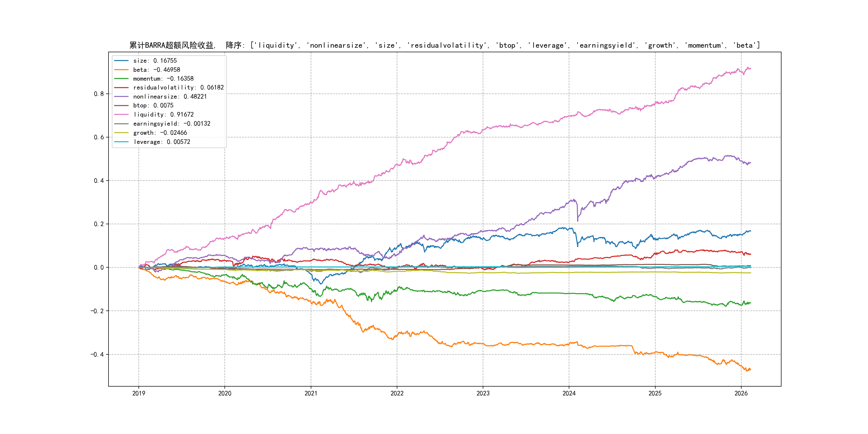This screenshot has height=434, width=868.
Task: Click the -0.4 y-axis tick label
Action: pyautogui.click(x=97, y=354)
